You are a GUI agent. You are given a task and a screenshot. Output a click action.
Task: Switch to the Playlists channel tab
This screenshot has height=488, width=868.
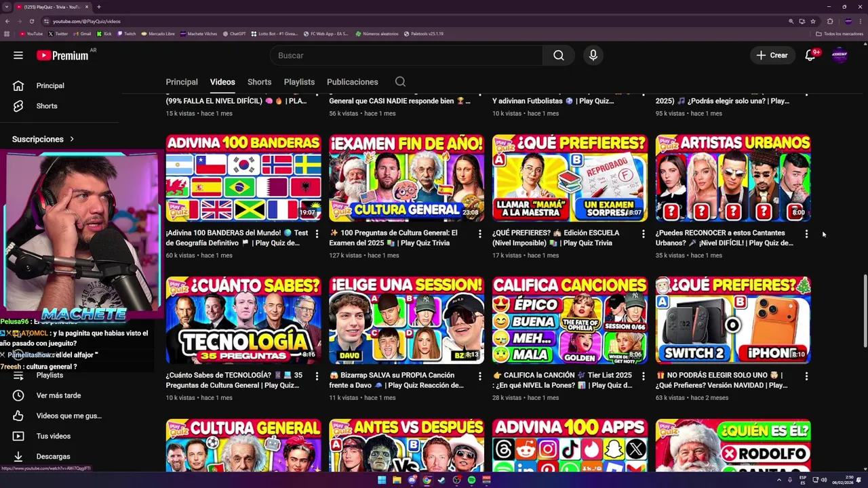tap(299, 82)
